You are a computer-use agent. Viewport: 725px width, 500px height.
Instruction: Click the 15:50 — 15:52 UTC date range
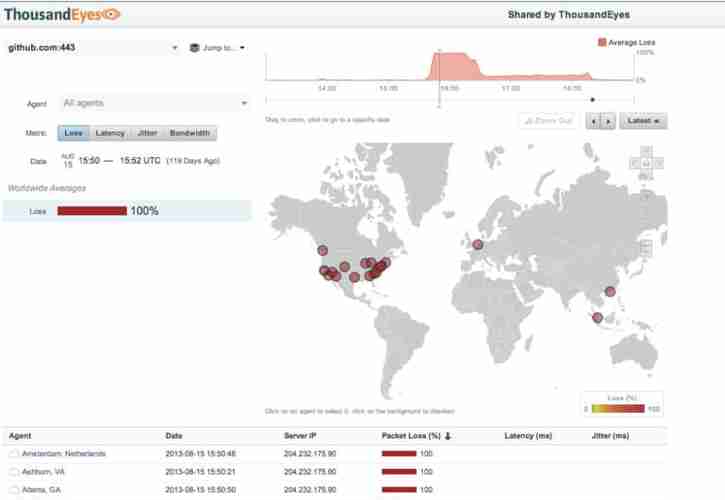point(119,161)
